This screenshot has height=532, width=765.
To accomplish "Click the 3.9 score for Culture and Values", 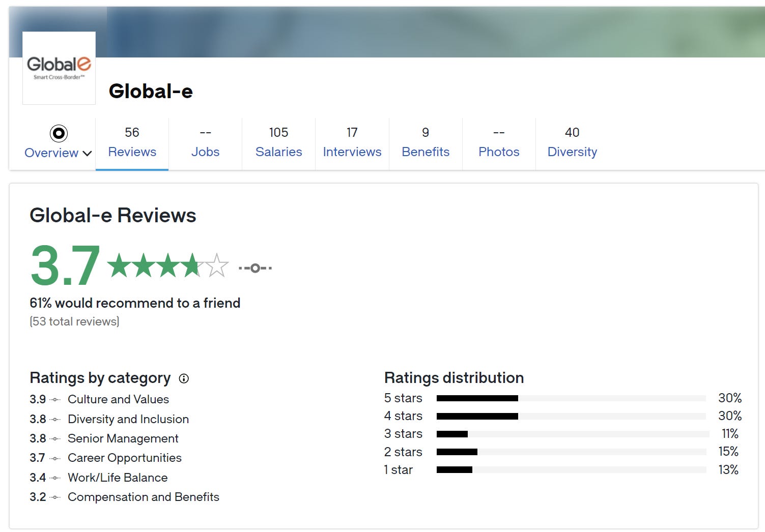I will point(38,399).
